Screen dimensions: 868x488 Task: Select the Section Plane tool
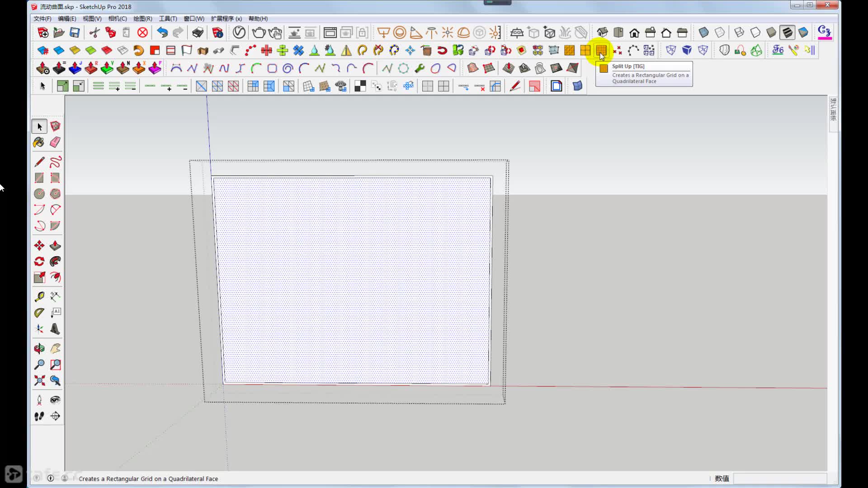coord(55,416)
